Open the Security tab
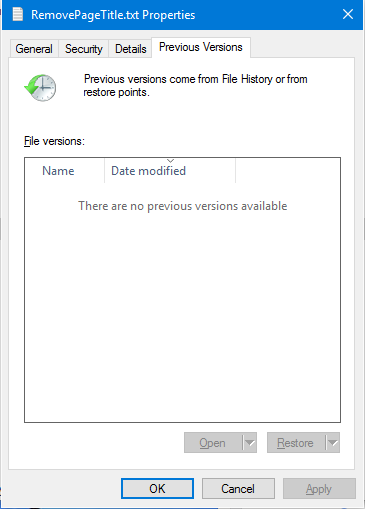Image resolution: width=365 pixels, height=509 pixels. click(84, 49)
